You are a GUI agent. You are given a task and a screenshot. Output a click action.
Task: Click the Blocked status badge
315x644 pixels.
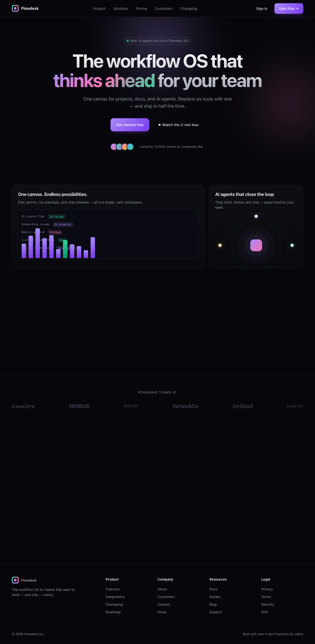click(x=55, y=233)
